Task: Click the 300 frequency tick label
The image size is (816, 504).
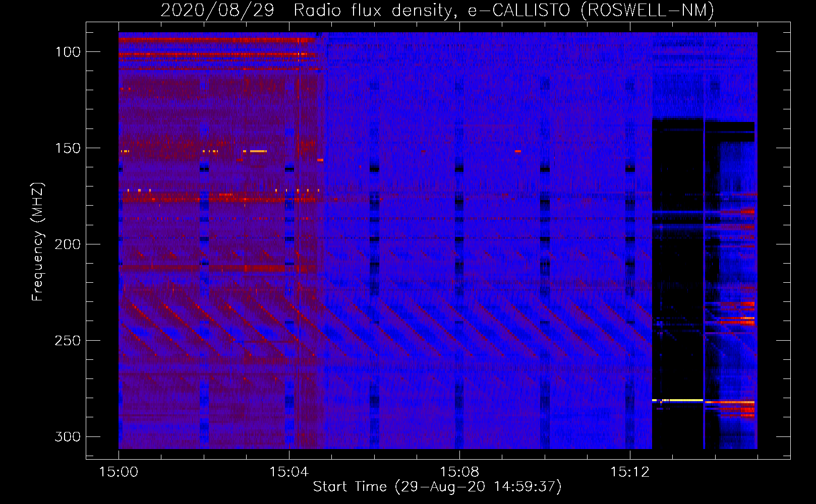Action: coord(68,436)
